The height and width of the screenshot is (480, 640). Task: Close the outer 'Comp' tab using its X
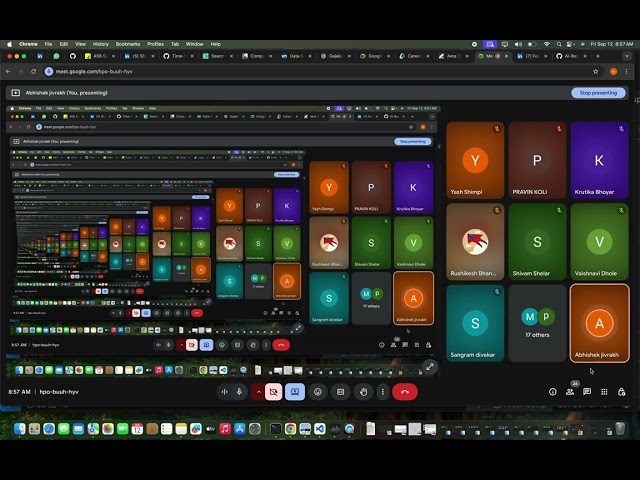pyautogui.click(x=270, y=56)
